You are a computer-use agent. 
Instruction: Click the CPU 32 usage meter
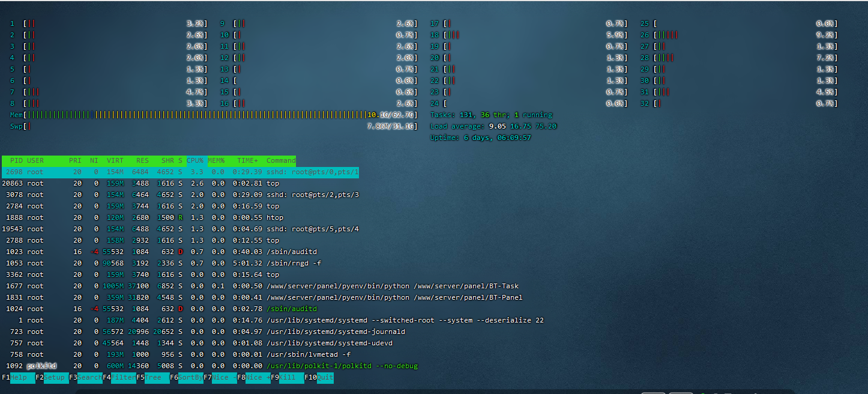(x=739, y=103)
